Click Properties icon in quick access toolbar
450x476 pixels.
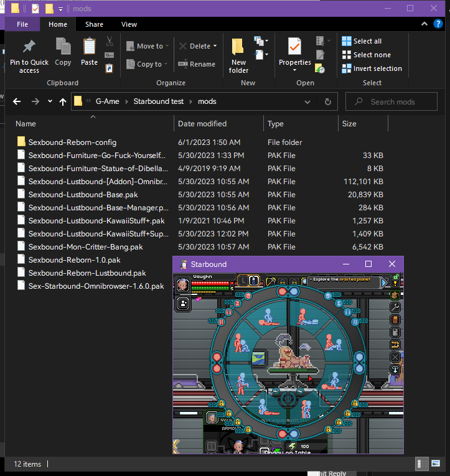click(x=35, y=9)
